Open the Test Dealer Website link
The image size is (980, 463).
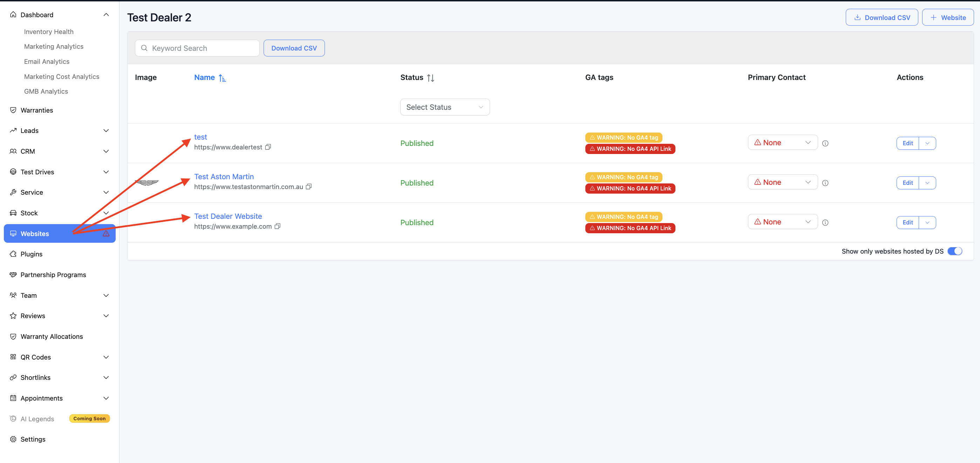pyautogui.click(x=228, y=216)
